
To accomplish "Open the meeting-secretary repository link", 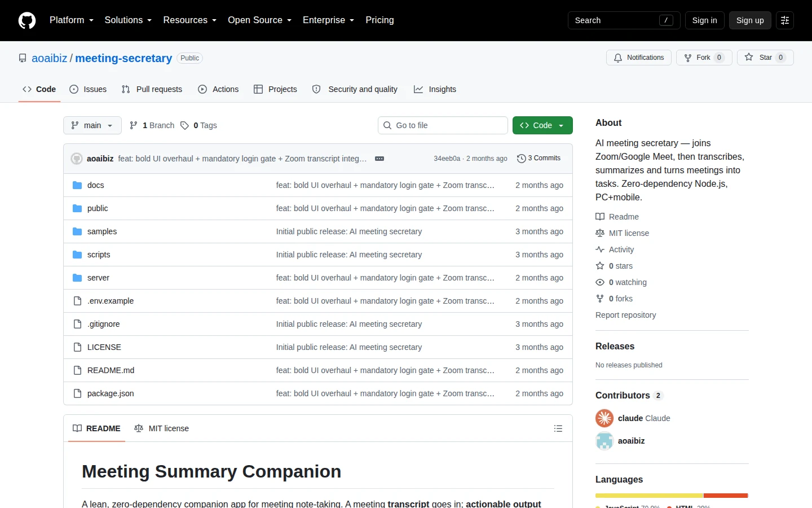I will (123, 58).
